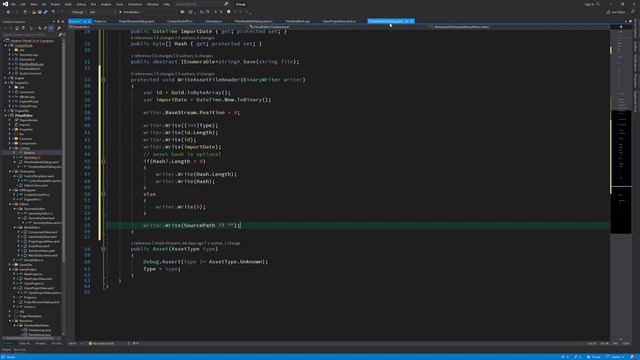Open the Debug menu
Viewport: 640px width, 360px height.
(81, 4)
